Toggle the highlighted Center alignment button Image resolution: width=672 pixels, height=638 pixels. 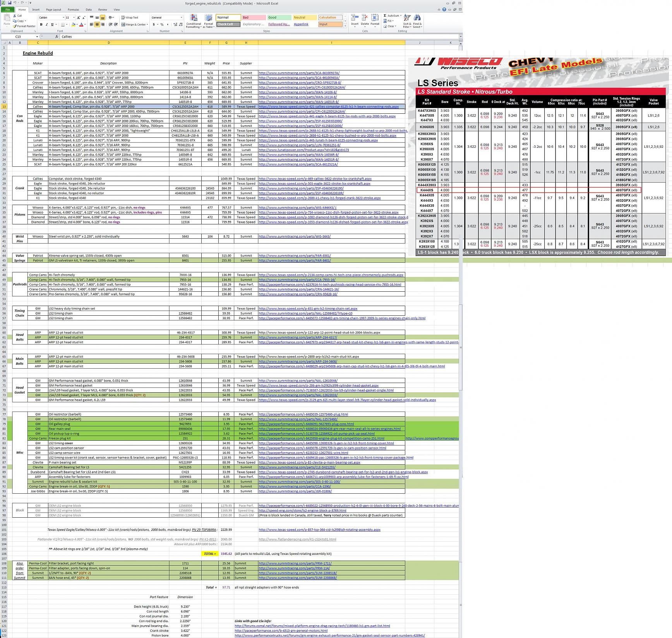point(97,24)
